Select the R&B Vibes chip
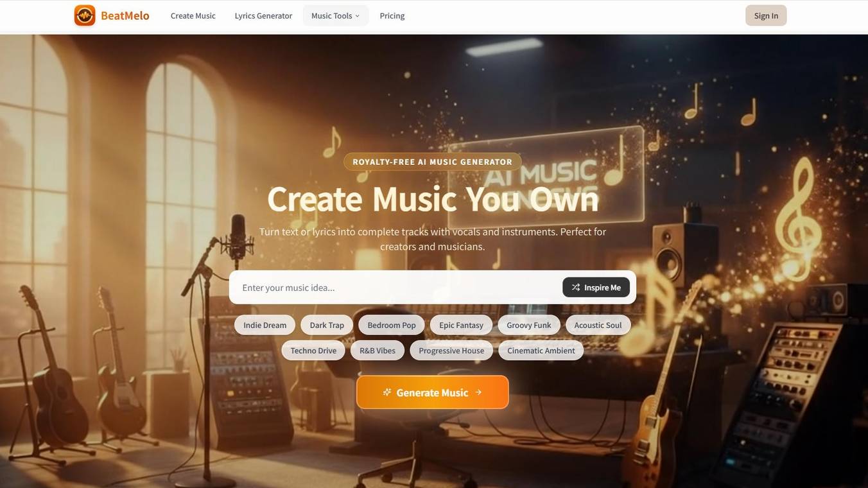This screenshot has width=868, height=488. coord(378,351)
